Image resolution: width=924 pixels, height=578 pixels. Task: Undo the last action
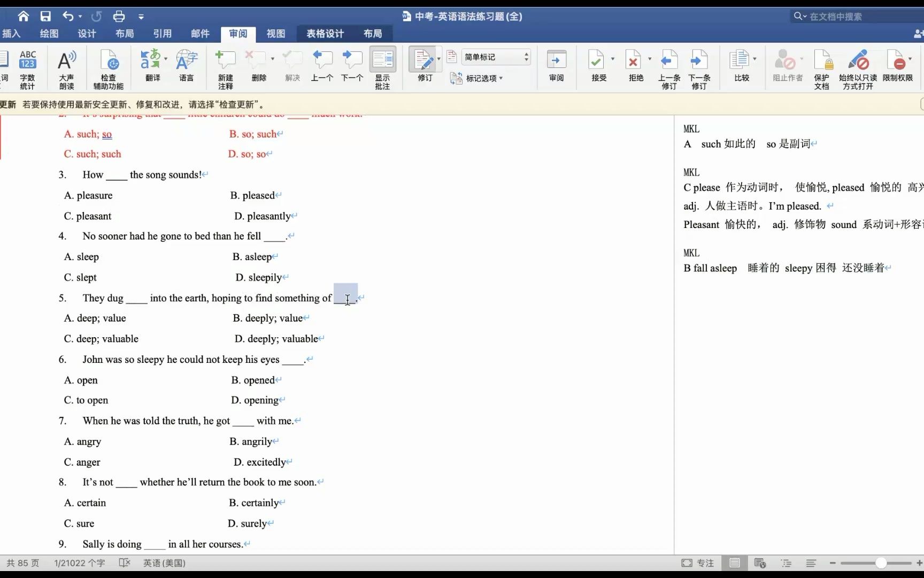pyautogui.click(x=67, y=16)
